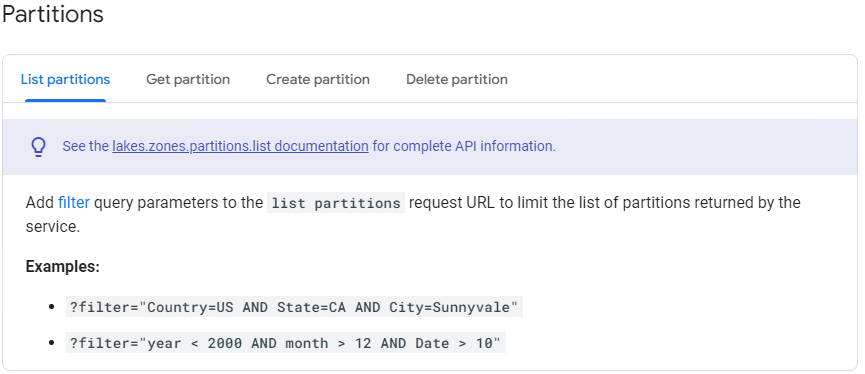Viewport: 865px width, 374px height.
Task: Click the text for complete API information
Action: pyautogui.click(x=464, y=146)
